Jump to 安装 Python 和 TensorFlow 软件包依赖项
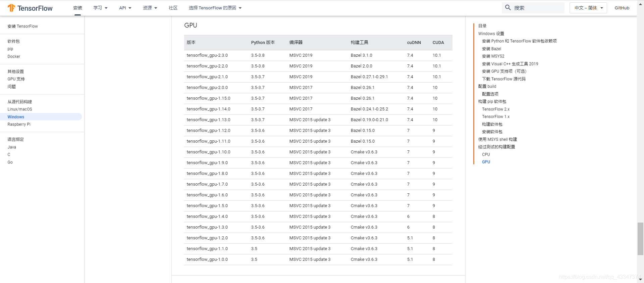644x283 pixels. (519, 41)
